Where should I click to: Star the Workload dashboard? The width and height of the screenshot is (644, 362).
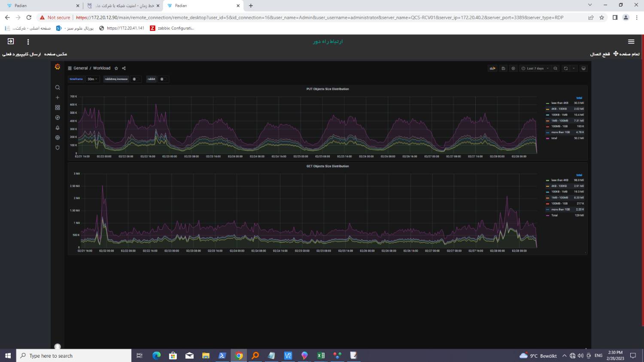pyautogui.click(x=116, y=68)
